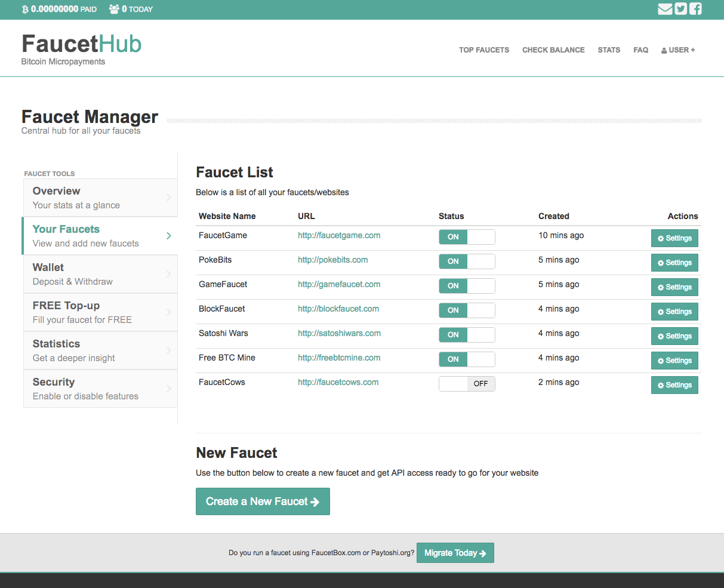Viewport: 724px width, 588px height.
Task: Open the mail envelope icon in top bar
Action: 665,9
